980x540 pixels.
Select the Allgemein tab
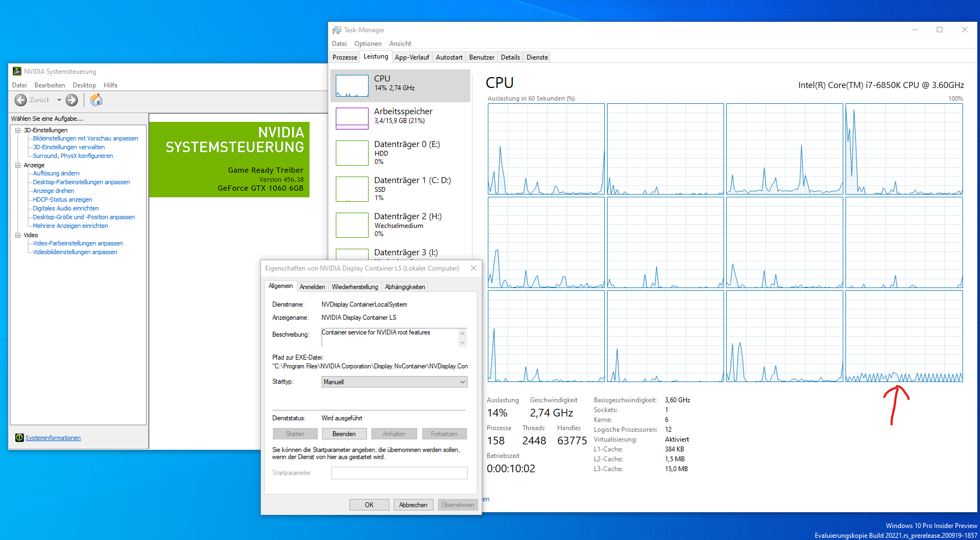click(281, 286)
